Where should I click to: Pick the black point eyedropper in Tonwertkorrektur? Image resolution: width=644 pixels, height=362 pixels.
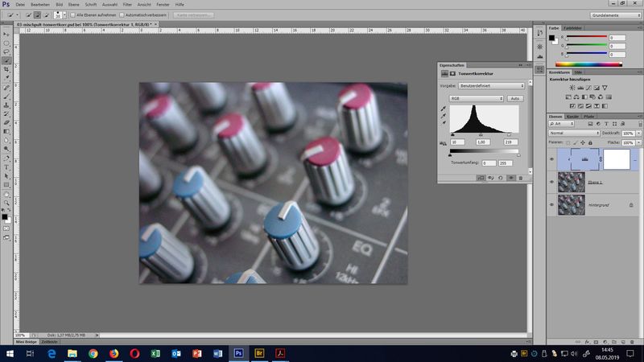(x=443, y=107)
